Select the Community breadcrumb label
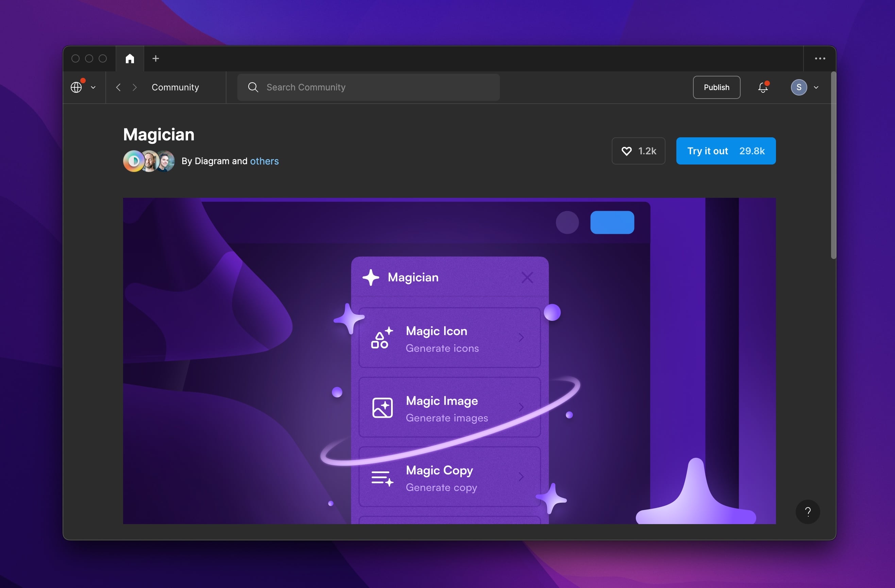 pos(175,87)
